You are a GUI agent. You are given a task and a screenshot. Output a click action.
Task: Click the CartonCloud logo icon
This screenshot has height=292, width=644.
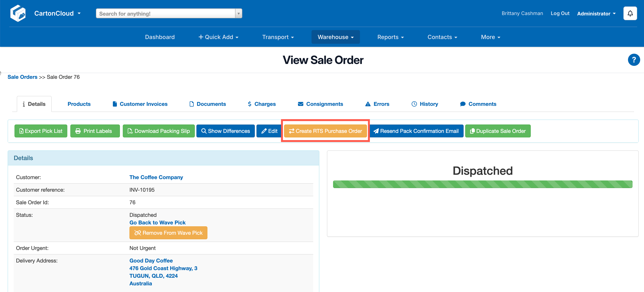pyautogui.click(x=18, y=13)
